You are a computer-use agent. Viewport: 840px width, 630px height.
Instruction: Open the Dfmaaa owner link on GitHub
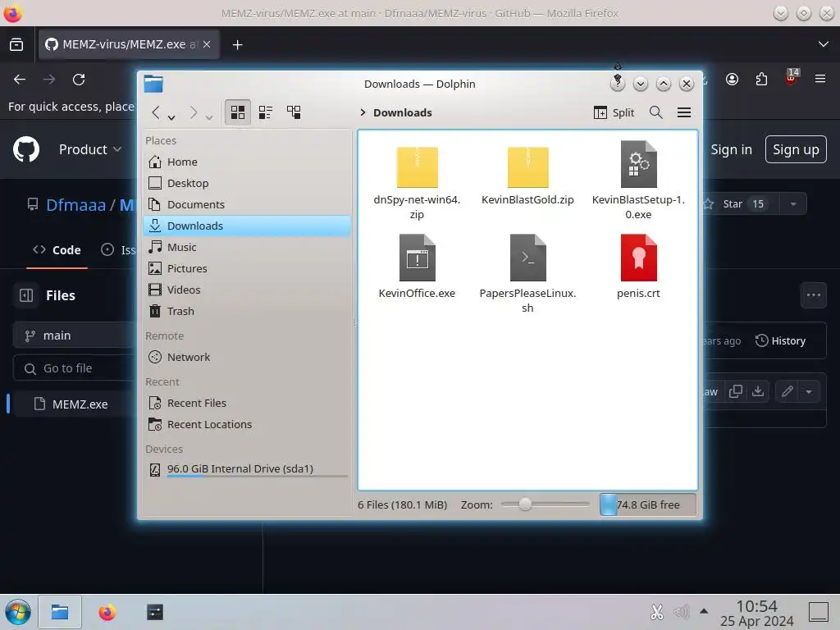click(76, 204)
